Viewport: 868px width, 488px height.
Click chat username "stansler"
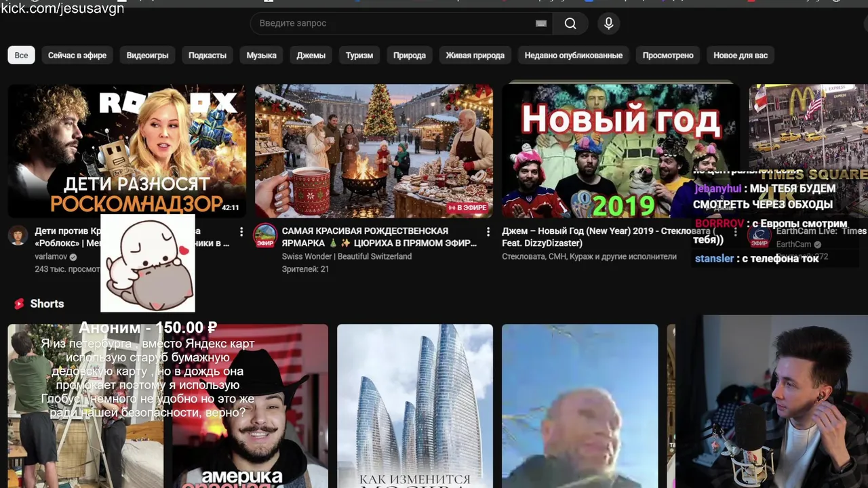(x=714, y=259)
